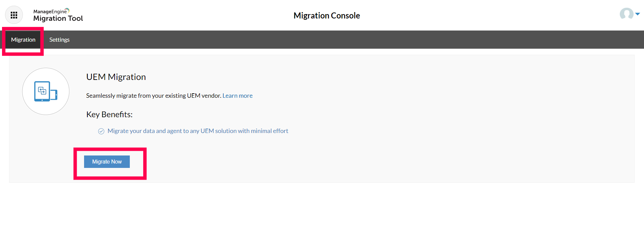Click the ManageEngine wordmark logo
Viewport: 644px width, 225px height.
[50, 12]
